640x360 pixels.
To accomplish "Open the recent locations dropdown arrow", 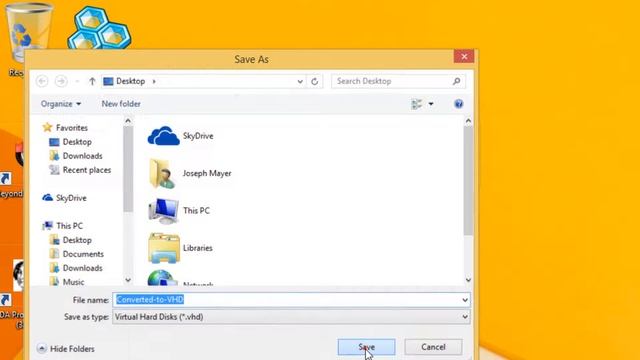I will [x=77, y=81].
